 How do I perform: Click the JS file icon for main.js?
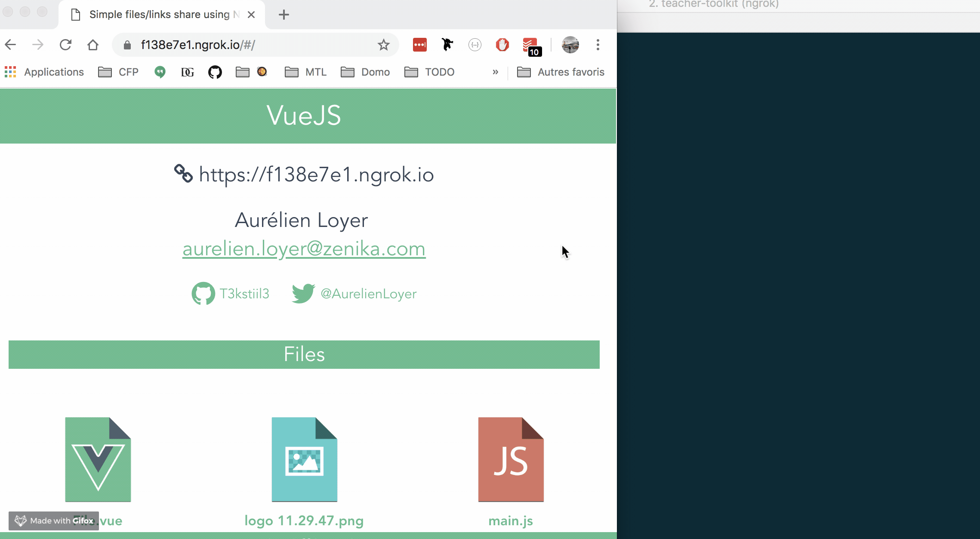511,459
